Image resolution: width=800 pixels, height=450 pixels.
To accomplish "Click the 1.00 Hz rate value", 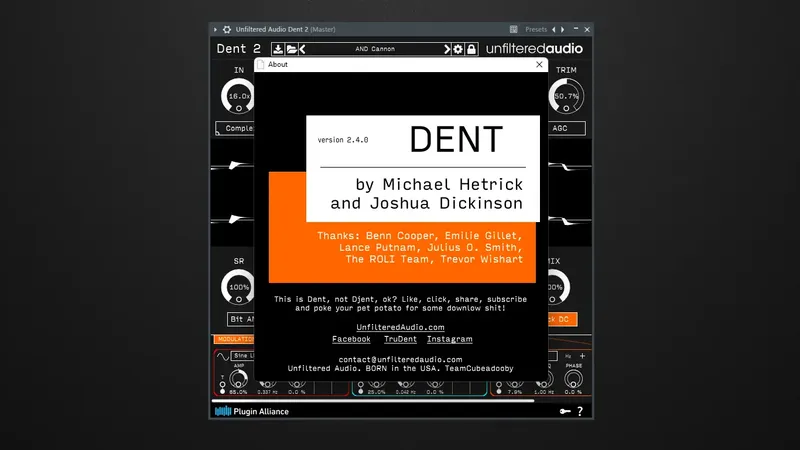I will click(544, 392).
